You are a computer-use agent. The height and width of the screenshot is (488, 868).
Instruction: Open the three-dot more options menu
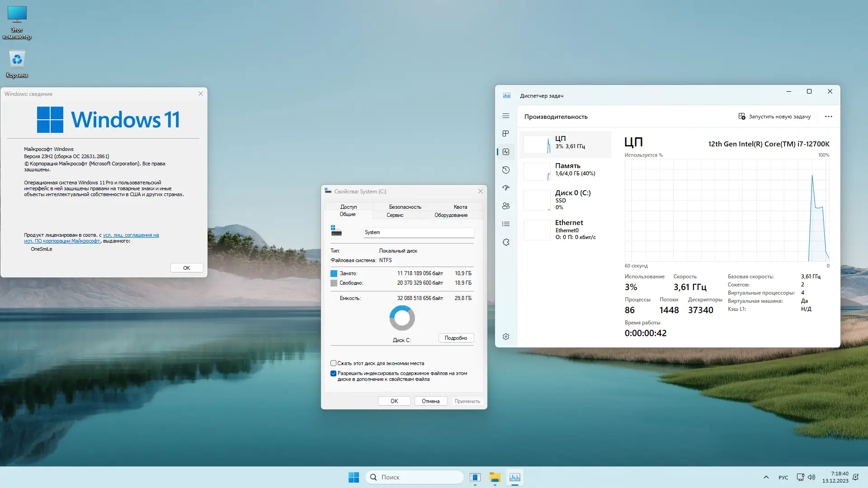tap(828, 117)
